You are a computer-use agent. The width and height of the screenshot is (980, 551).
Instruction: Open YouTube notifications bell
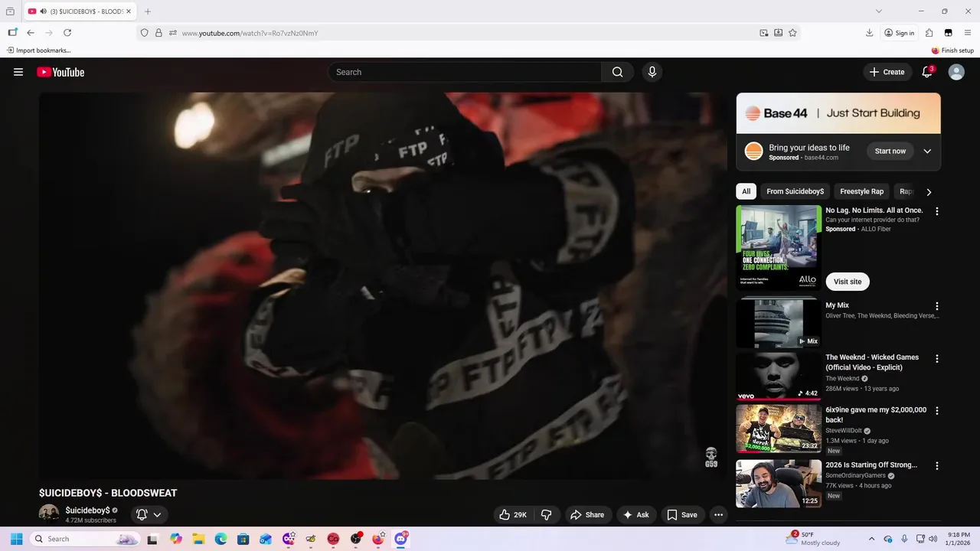927,72
